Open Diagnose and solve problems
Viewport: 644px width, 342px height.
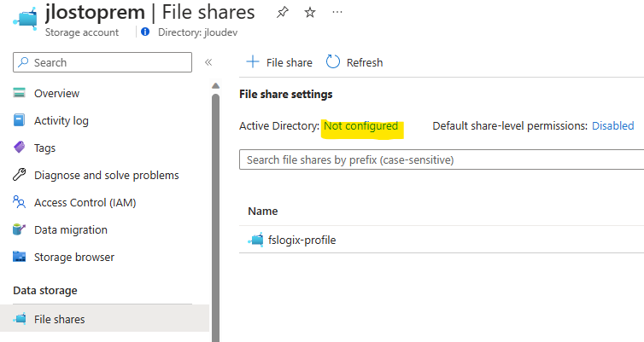click(x=107, y=176)
